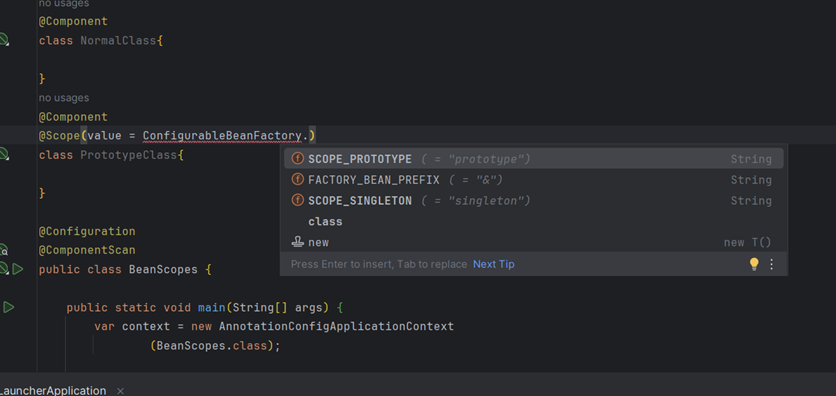Choose the class completion suggestion
This screenshot has height=396, width=836.
tap(534, 221)
